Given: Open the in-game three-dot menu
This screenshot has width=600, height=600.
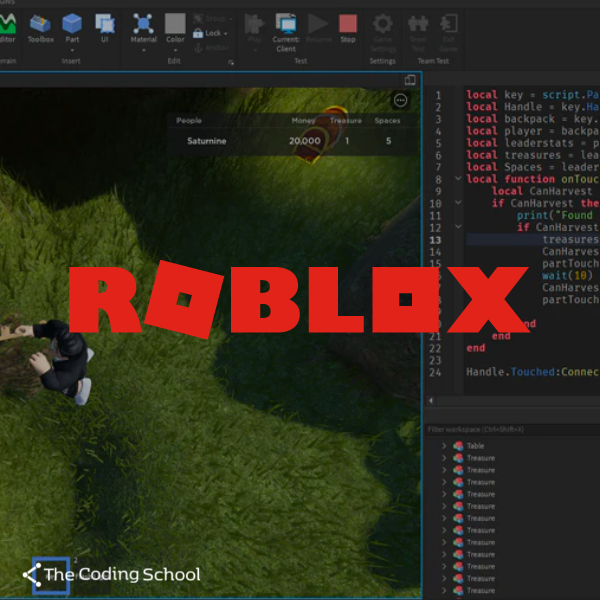Looking at the screenshot, I should click(401, 100).
